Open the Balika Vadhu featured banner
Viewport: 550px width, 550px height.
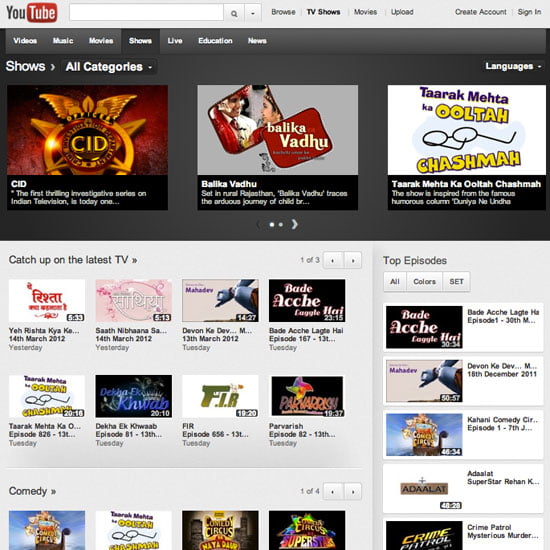click(277, 147)
